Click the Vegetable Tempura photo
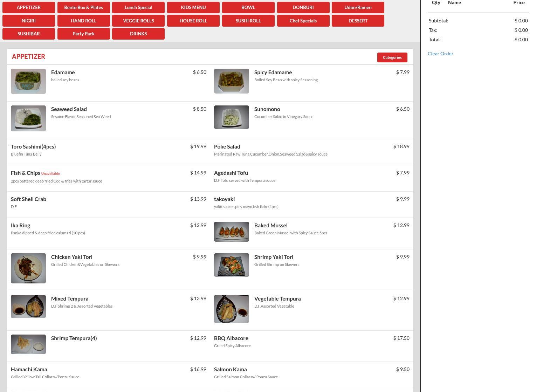The height and width of the screenshot is (392, 536). [232, 309]
